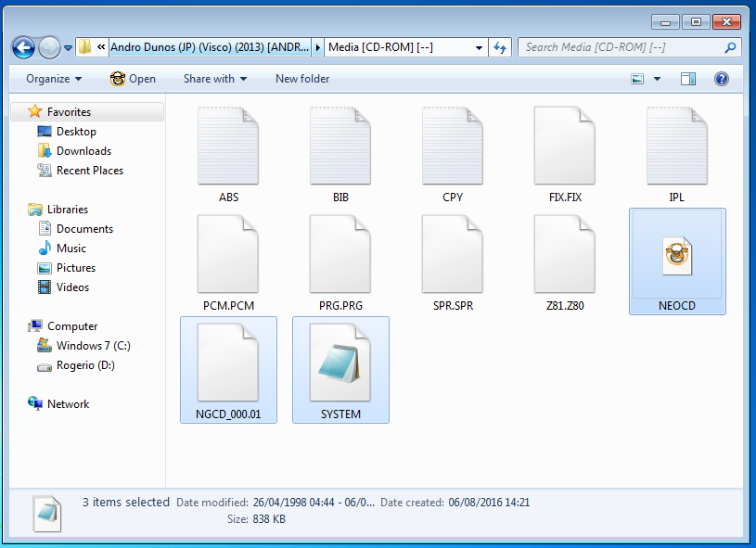Expand the view options dropdown arrow
The height and width of the screenshot is (548, 756).
pyautogui.click(x=658, y=79)
